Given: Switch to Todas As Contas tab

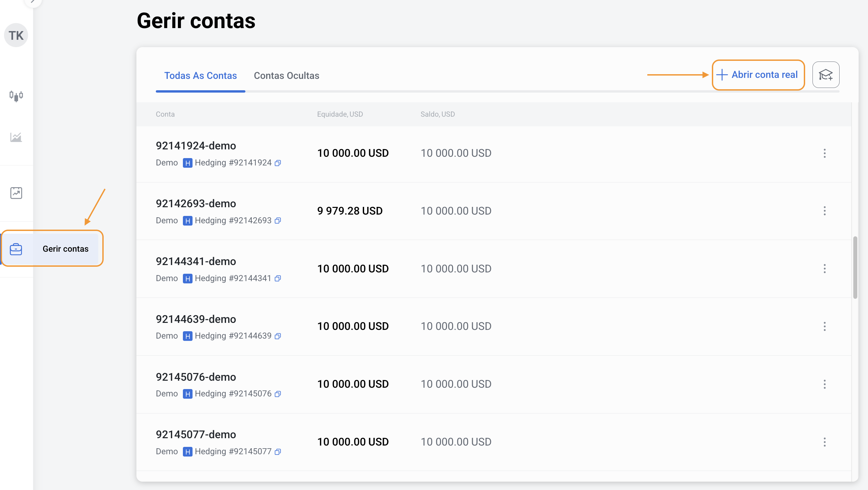Looking at the screenshot, I should coord(200,76).
